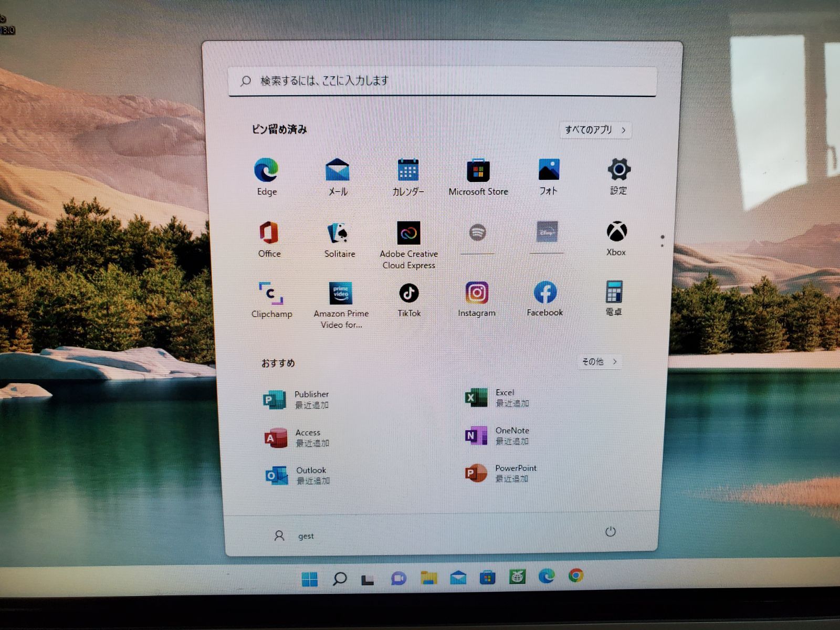
Task: Open Mail from the taskbar
Action: pyautogui.click(x=458, y=578)
